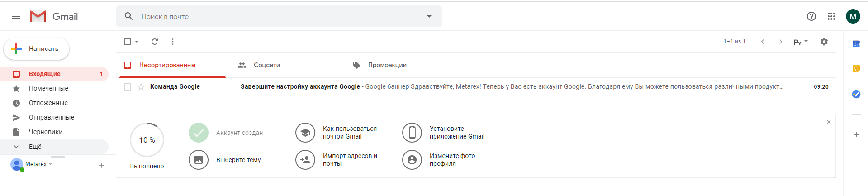This screenshot has height=196, width=868.
Task: Open the main menu hamburger icon
Action: pyautogui.click(x=16, y=16)
